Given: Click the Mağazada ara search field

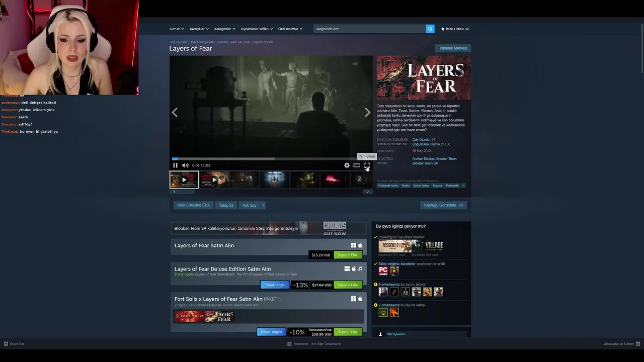Looking at the screenshot, I should pos(369,29).
